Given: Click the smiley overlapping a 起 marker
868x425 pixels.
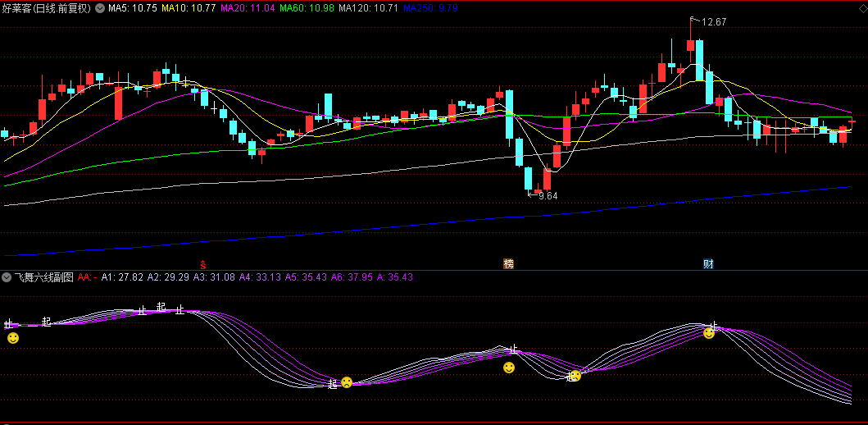Looking at the screenshot, I should pyautogui.click(x=575, y=376).
